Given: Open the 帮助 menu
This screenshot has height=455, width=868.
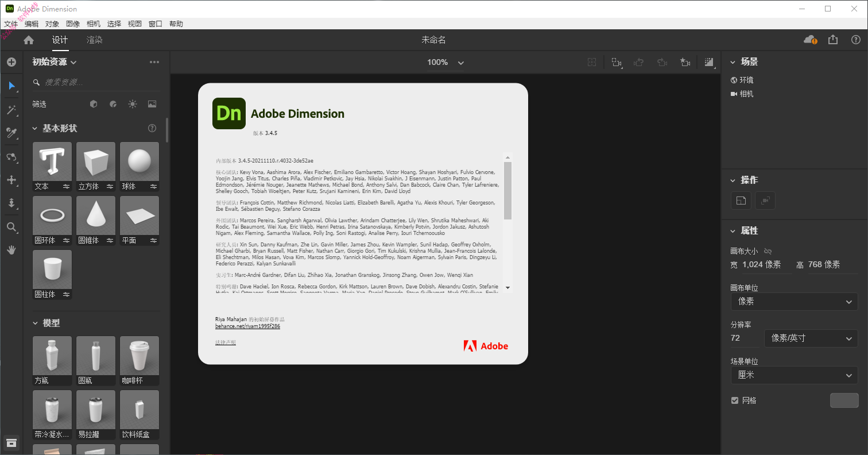Looking at the screenshot, I should [x=176, y=24].
